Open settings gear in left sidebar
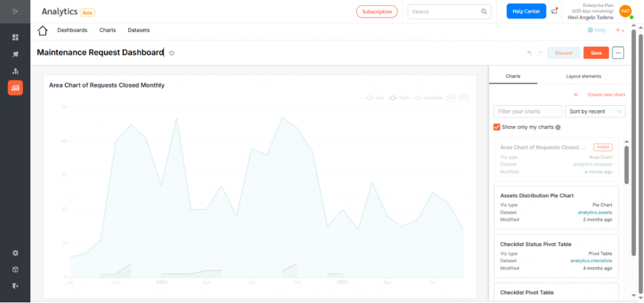Screen dimensions: 644x303 pyautogui.click(x=15, y=253)
